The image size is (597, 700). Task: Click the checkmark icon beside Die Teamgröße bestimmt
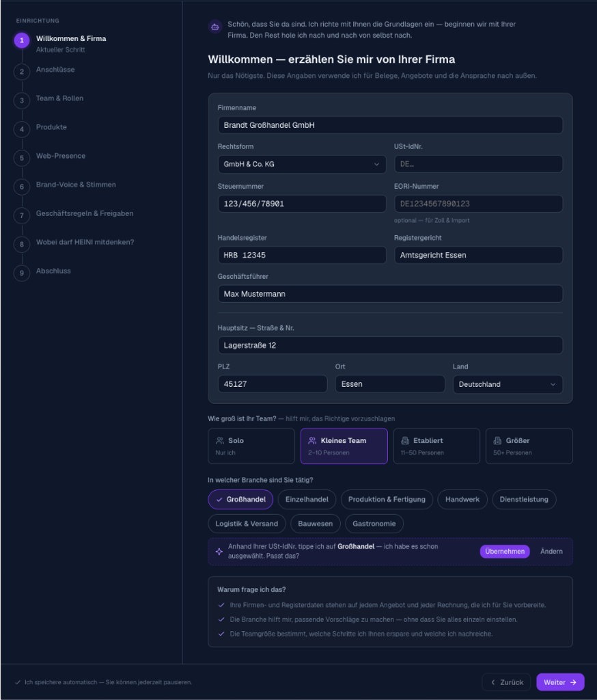click(221, 634)
